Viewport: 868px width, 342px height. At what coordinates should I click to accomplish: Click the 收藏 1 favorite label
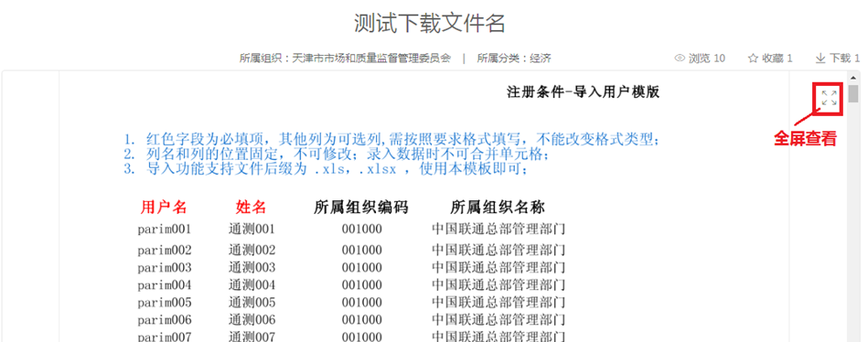(x=777, y=59)
